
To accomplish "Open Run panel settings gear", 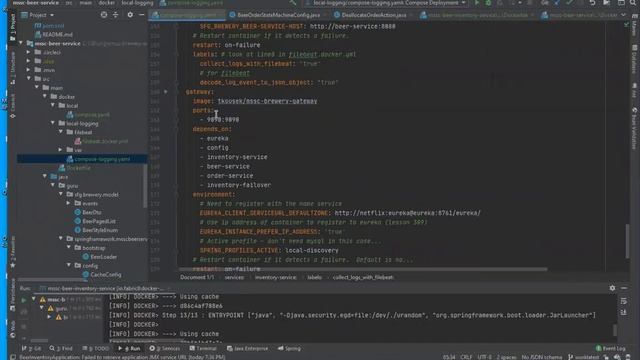I will click(x=612, y=288).
